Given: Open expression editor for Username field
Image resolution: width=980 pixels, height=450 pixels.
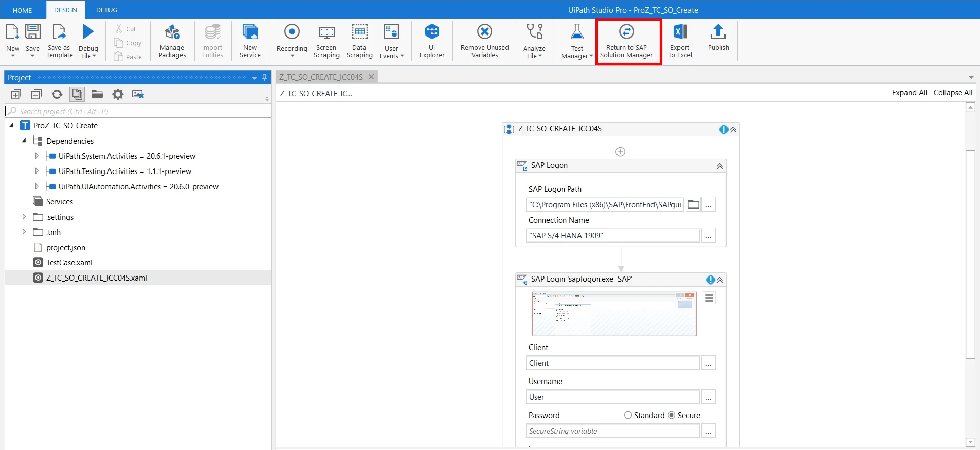Looking at the screenshot, I should [708, 397].
